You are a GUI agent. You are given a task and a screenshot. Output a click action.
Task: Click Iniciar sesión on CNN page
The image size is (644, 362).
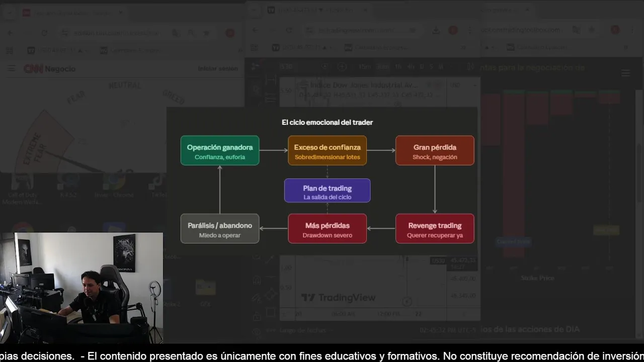[x=218, y=68]
